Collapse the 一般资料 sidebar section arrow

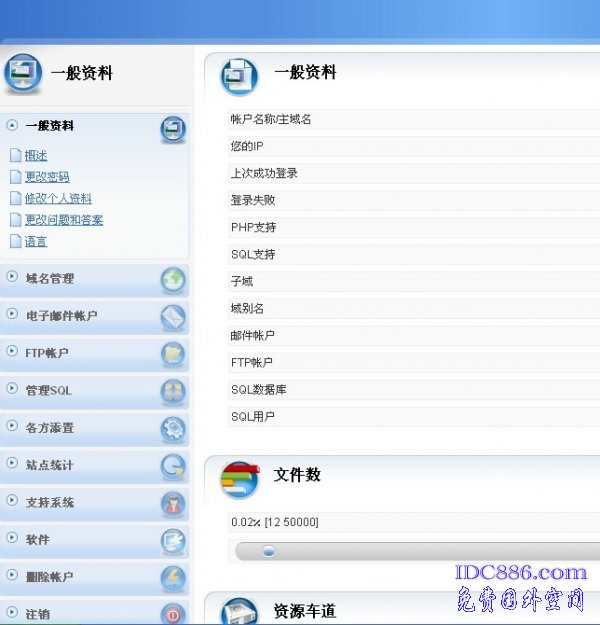coord(12,126)
